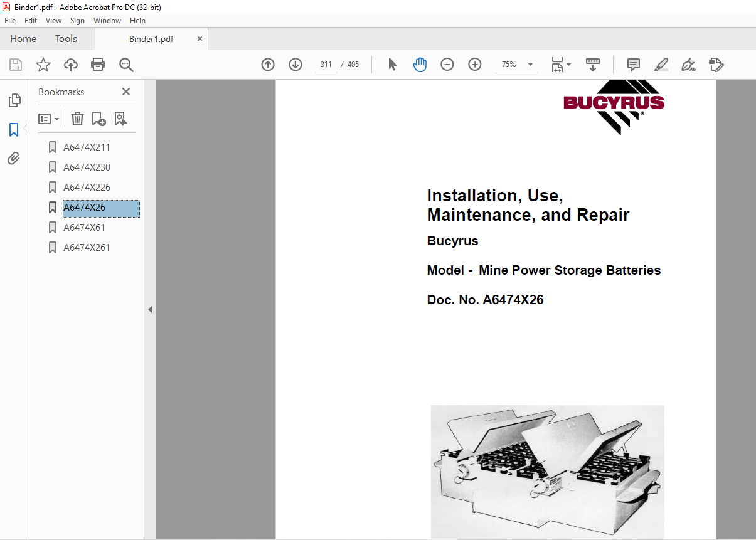
Task: Choose the Selection arrow tool
Action: [393, 65]
